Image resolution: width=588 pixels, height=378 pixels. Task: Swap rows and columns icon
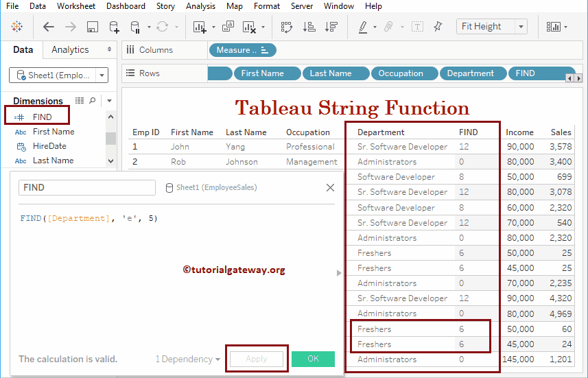[287, 27]
